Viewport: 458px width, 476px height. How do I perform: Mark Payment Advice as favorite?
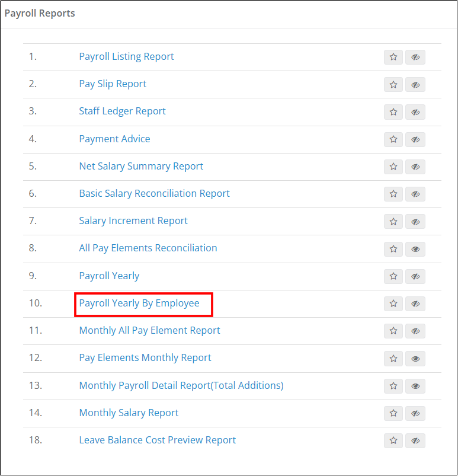(x=393, y=139)
